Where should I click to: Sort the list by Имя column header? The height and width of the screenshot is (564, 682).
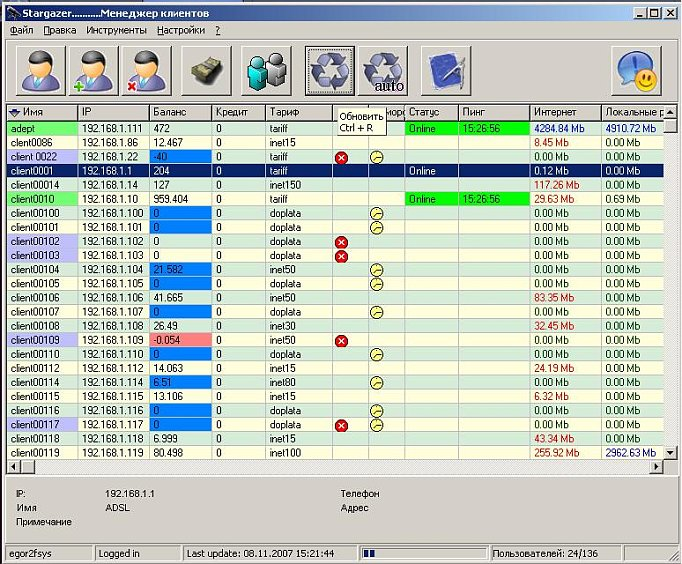tap(42, 112)
